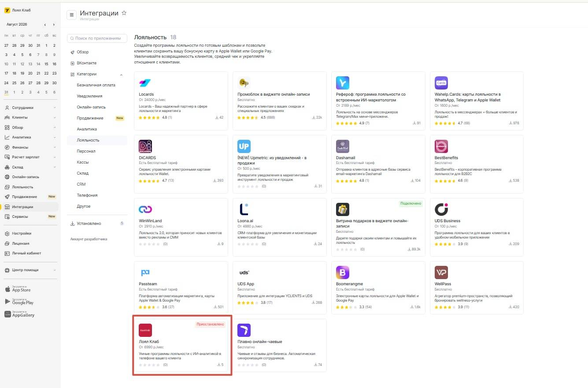Click the Лоял Клаб red app icon

point(145,330)
